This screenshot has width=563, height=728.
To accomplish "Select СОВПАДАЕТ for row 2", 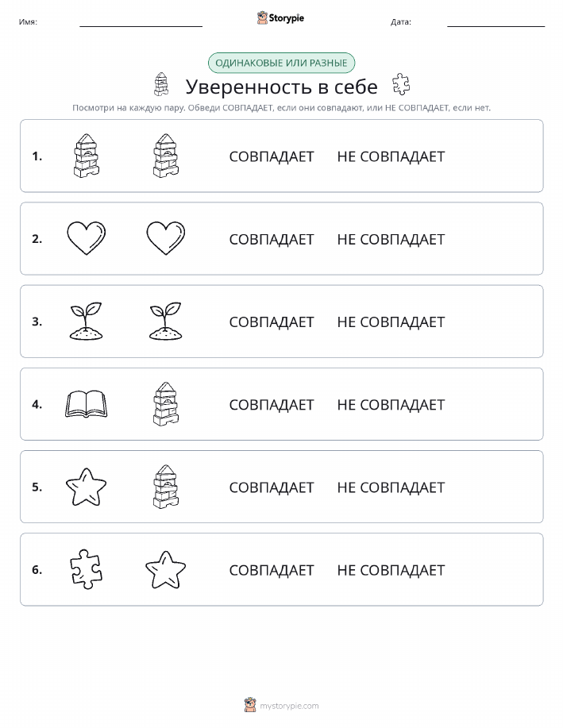I will pos(272,239).
